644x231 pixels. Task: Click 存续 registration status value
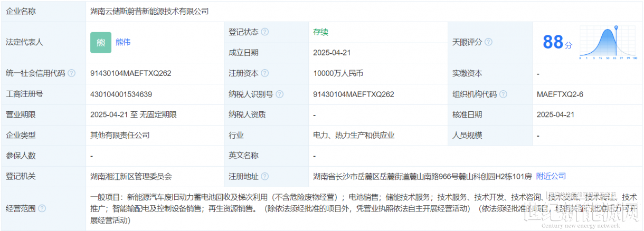320,32
